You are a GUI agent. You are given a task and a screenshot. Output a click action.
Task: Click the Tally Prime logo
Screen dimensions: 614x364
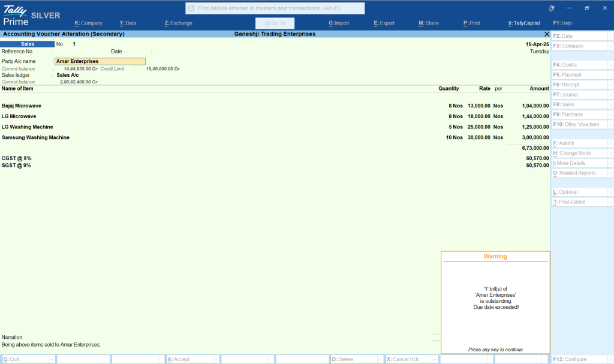click(x=16, y=15)
